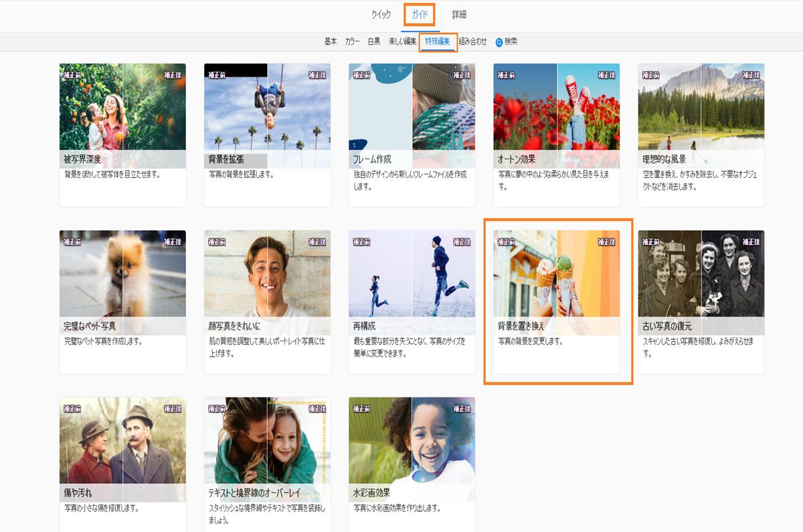Click the 理想的な風景 title text

coord(664,160)
